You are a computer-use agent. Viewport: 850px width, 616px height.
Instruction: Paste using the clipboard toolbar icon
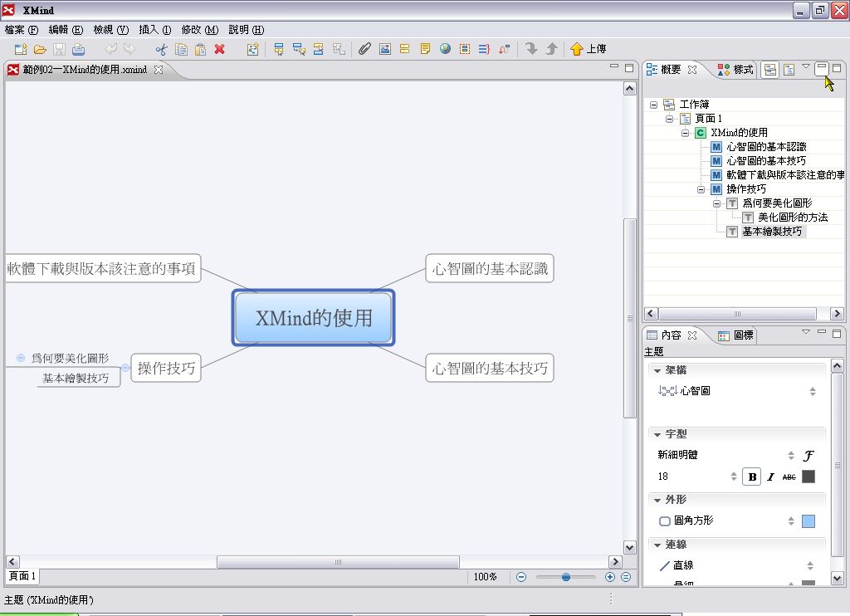200,49
